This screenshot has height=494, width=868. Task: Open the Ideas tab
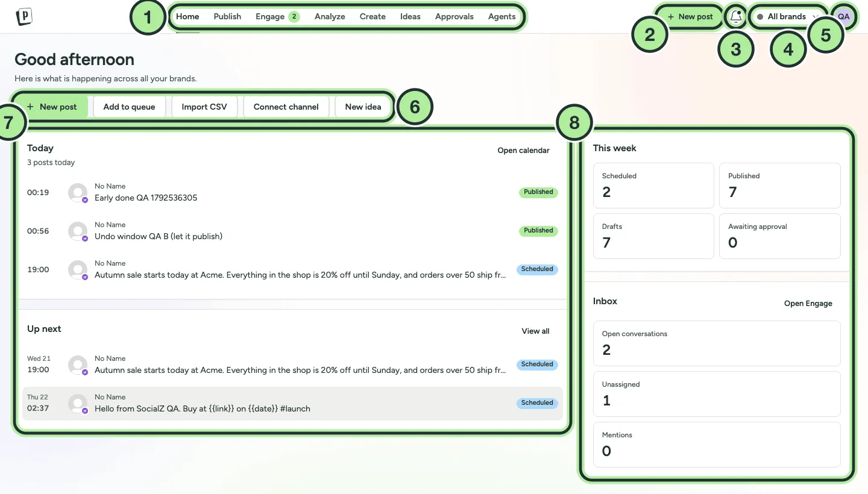[x=410, y=17]
